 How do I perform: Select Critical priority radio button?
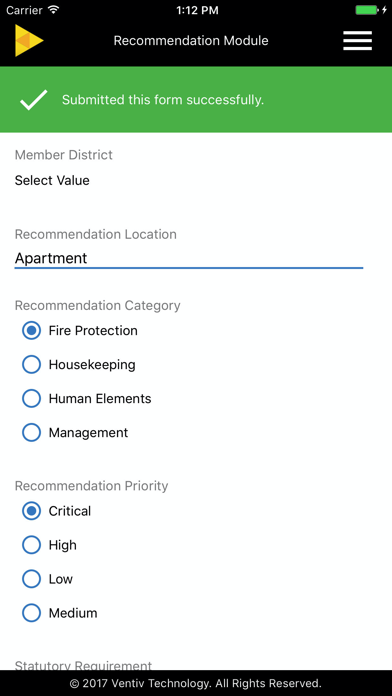(x=32, y=511)
